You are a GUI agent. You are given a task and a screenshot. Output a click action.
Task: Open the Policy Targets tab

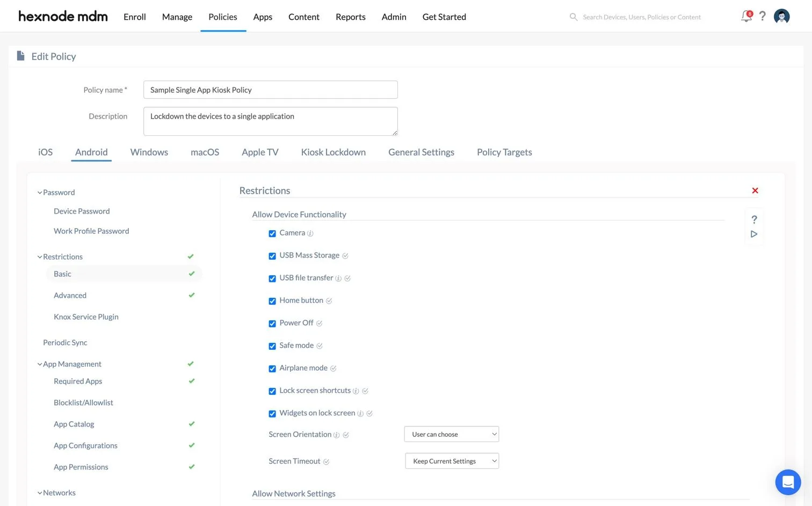(504, 152)
